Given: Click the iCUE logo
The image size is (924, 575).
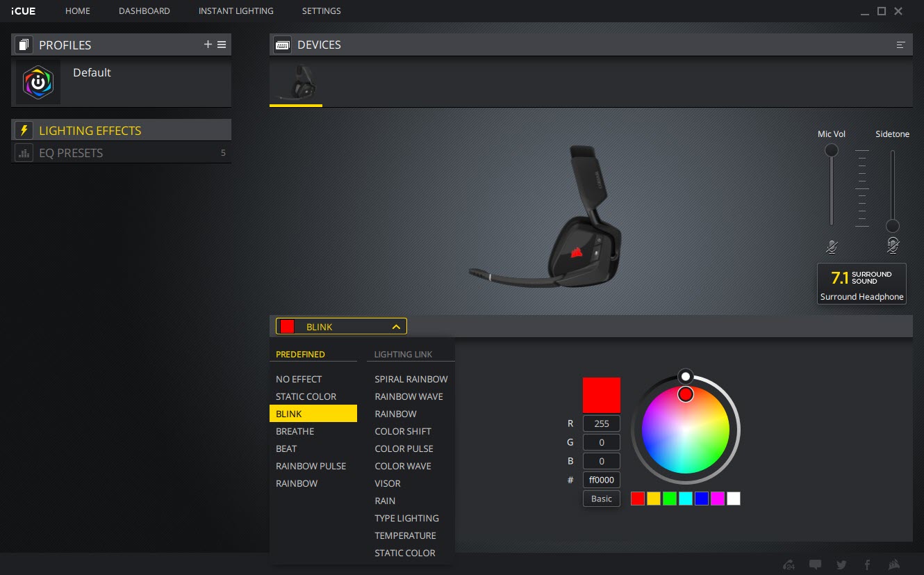Looking at the screenshot, I should (24, 11).
